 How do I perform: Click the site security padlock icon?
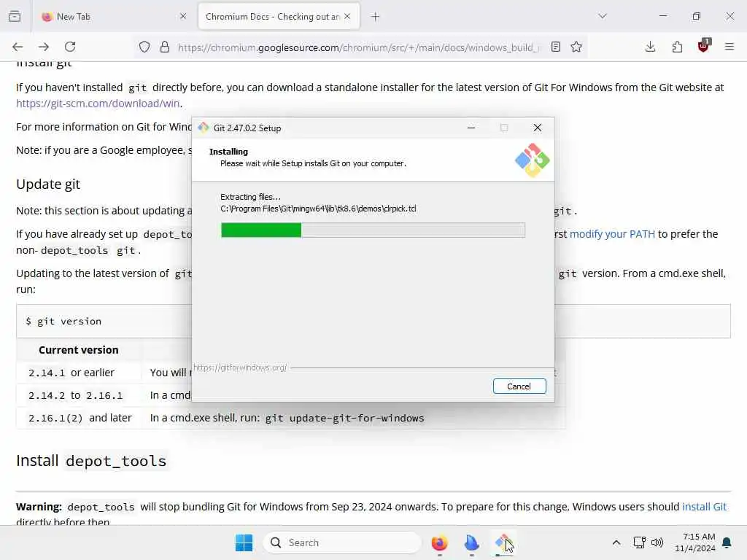coord(165,47)
